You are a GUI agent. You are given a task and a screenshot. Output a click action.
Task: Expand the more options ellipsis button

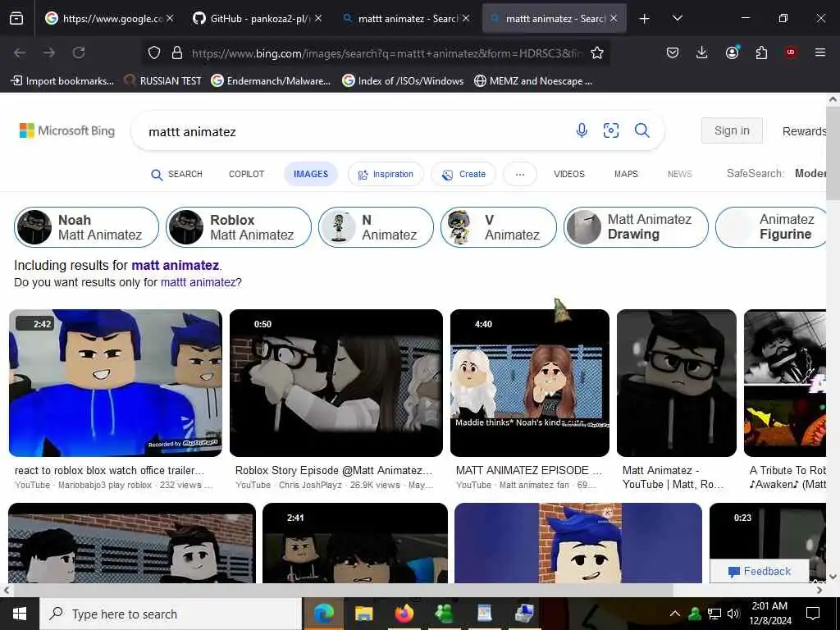click(x=519, y=174)
